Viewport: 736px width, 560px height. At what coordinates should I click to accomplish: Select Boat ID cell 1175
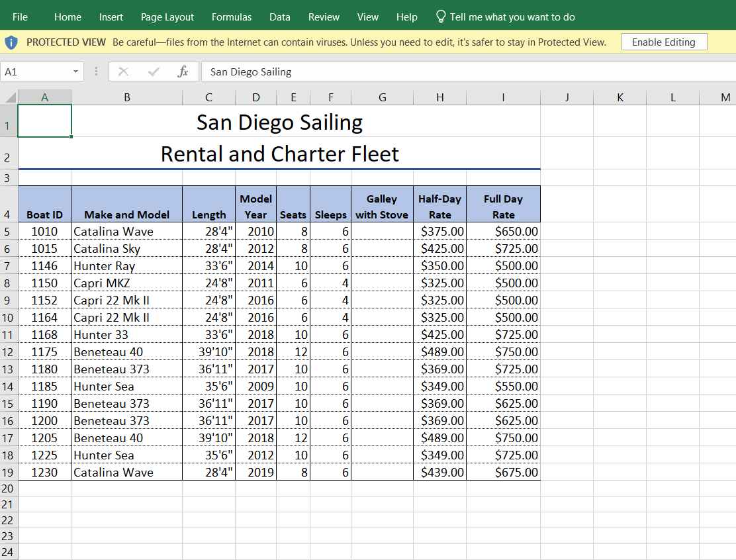click(x=44, y=351)
